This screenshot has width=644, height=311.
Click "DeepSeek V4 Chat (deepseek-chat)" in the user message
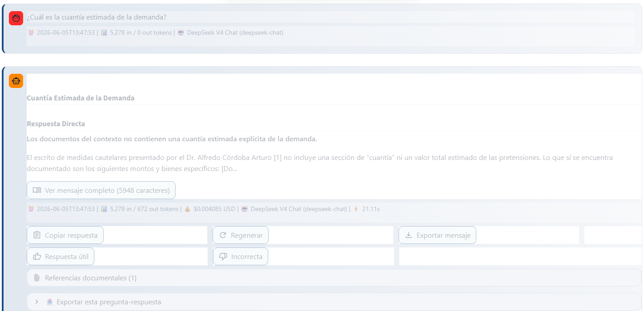235,32
